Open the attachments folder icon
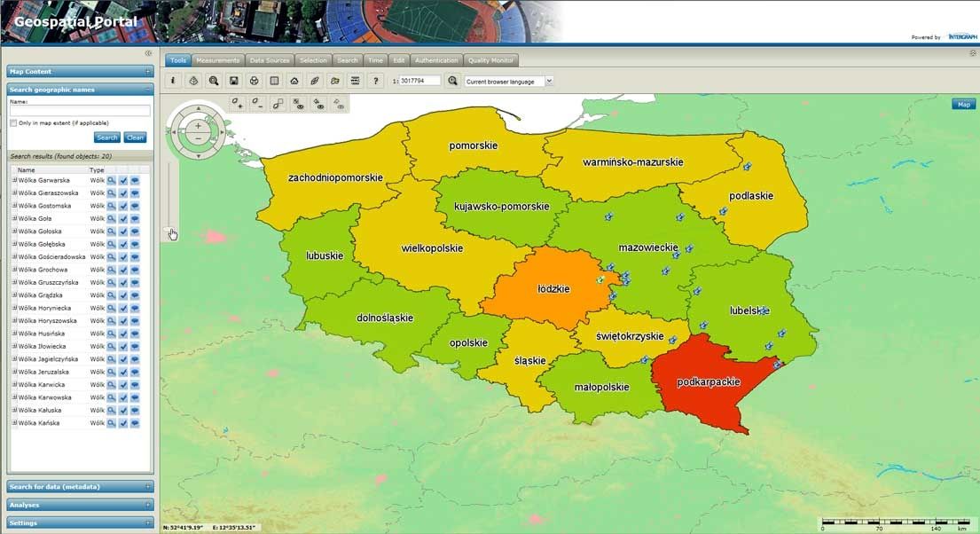980x534 pixels. tap(336, 80)
